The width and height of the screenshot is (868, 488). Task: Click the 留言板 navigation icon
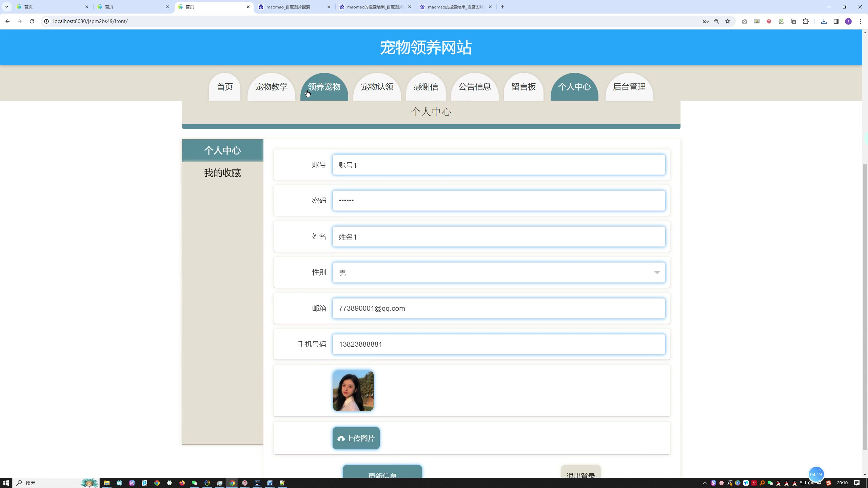pyautogui.click(x=524, y=86)
